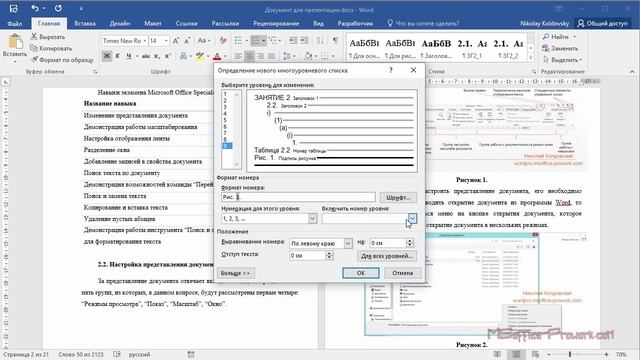Screen dimensions: 640x360
Task: Align paragraph to the left
Action: pos(238,56)
